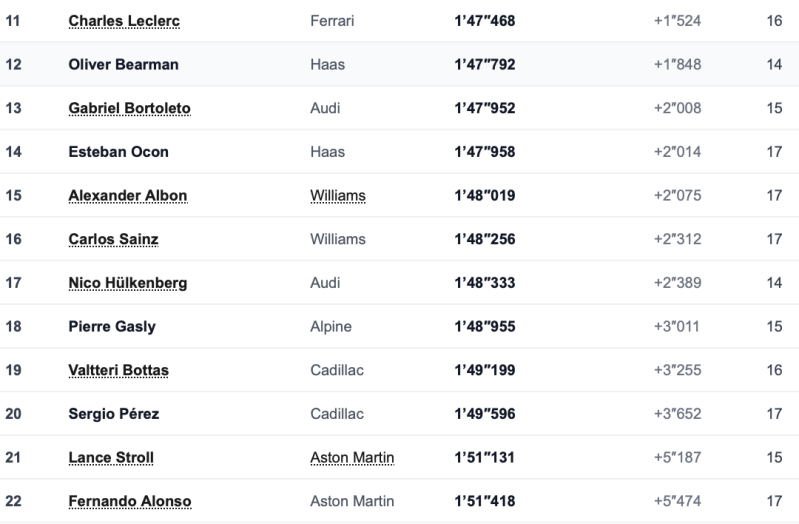Image resolution: width=799 pixels, height=524 pixels.
Task: Click the Pierre Gasly name cell
Action: [x=112, y=327]
